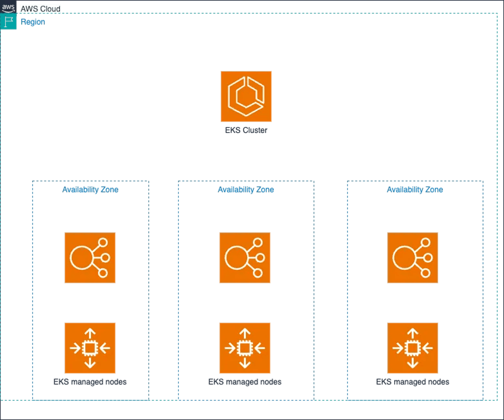Select auto scaling icon in middle Availability Zone

(245, 348)
